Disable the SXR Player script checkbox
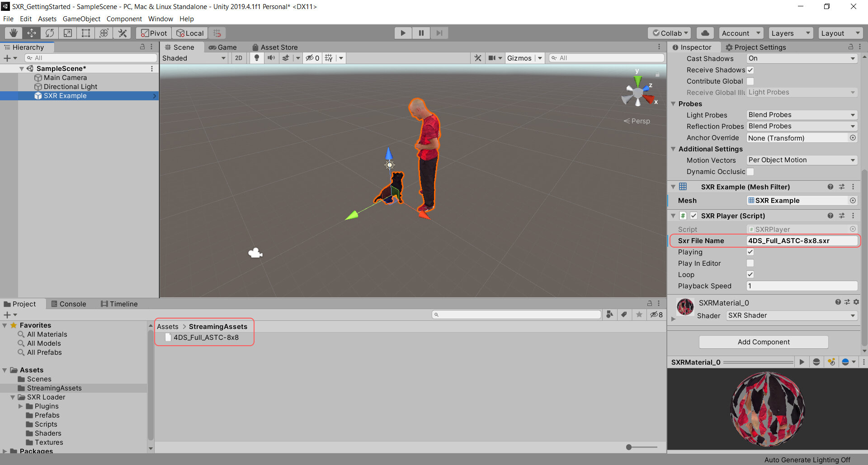 click(x=694, y=216)
